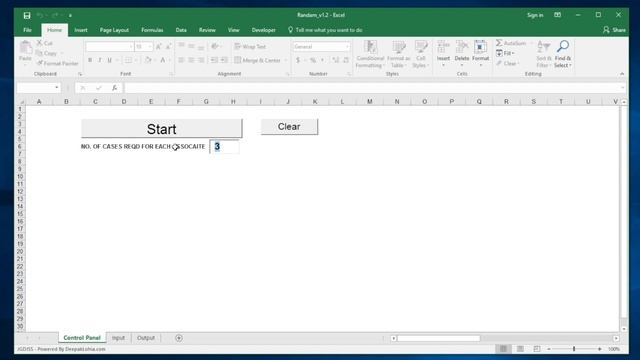Save the workbook using the save icon
The height and width of the screenshot is (360, 640).
[27, 16]
